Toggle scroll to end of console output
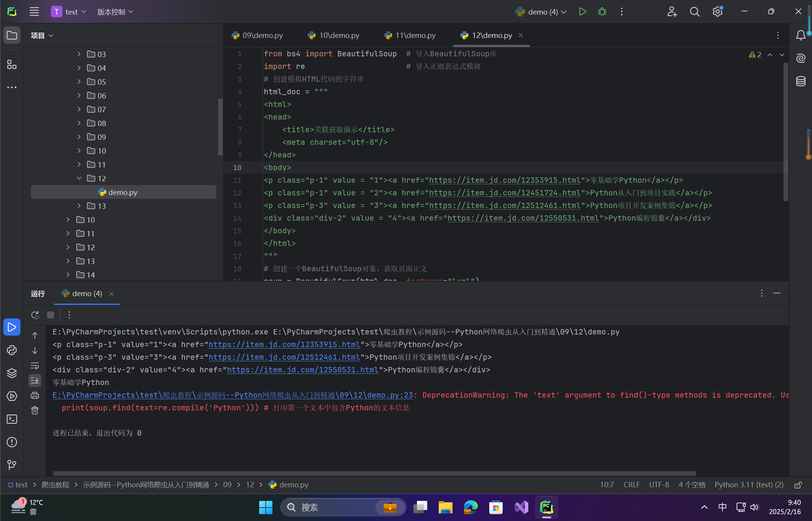The width and height of the screenshot is (812, 521). tap(35, 380)
